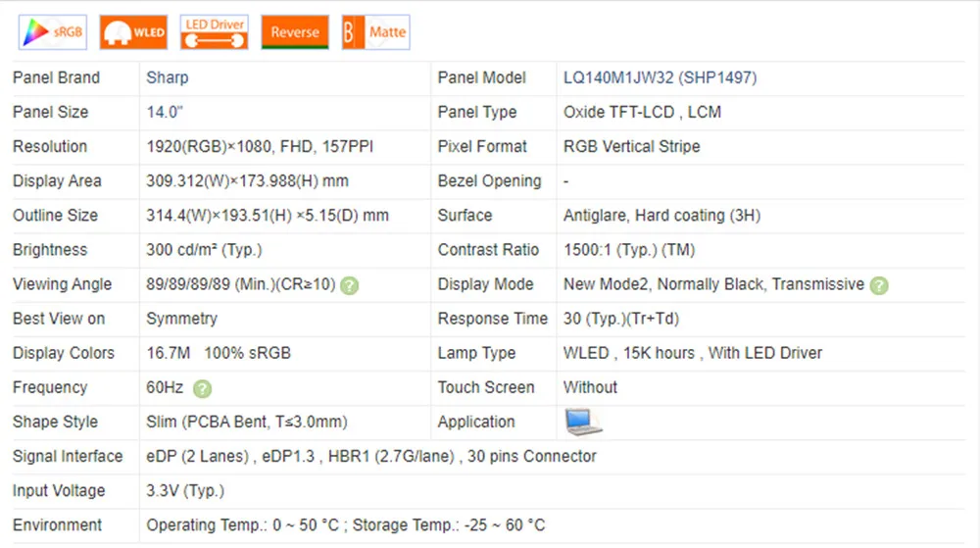Click the LED Driver badge
The width and height of the screenshot is (980, 548).
coord(215,32)
